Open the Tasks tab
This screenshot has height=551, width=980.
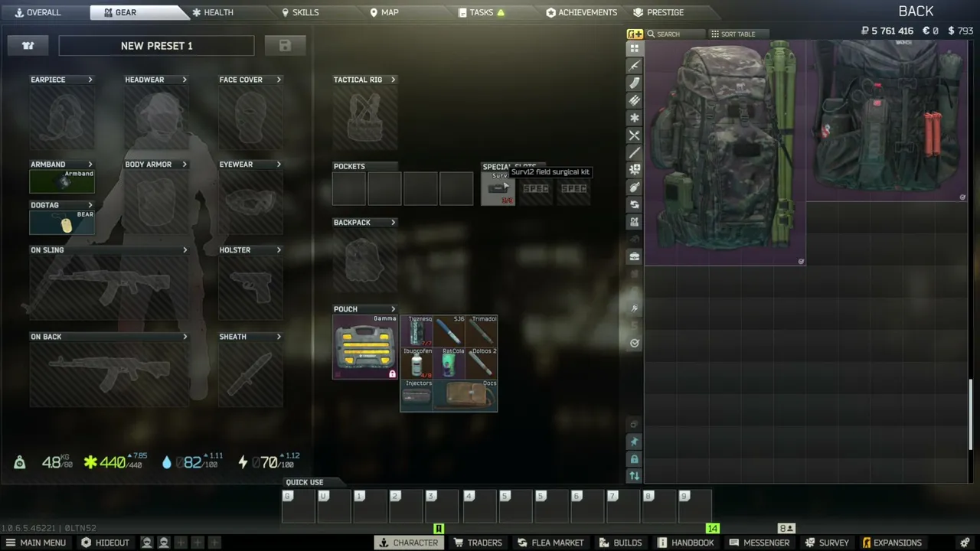tap(482, 12)
